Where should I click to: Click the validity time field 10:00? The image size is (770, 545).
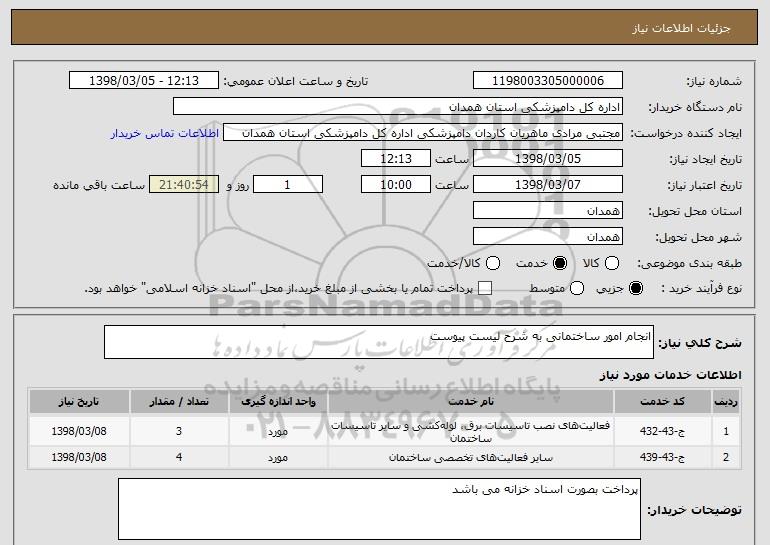[x=396, y=185]
